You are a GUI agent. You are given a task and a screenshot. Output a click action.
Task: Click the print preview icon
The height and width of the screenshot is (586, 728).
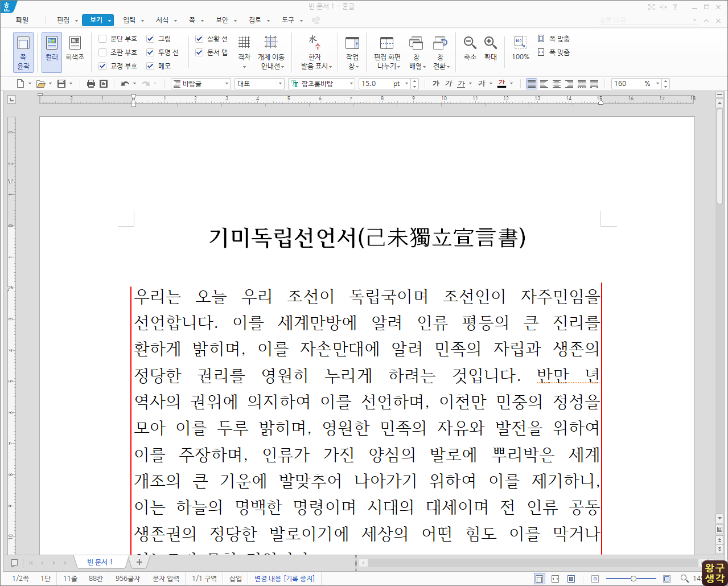coord(104,84)
